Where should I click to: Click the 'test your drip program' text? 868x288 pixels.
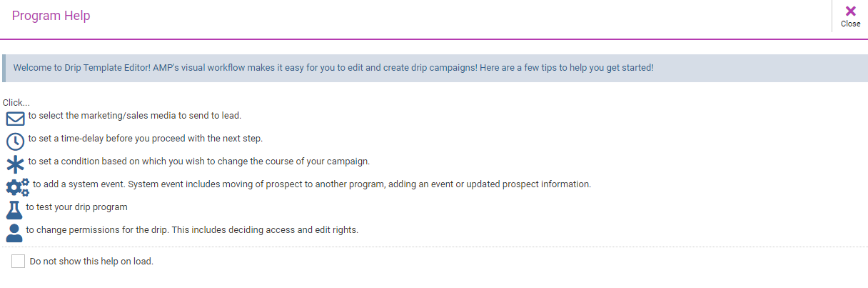point(76,207)
